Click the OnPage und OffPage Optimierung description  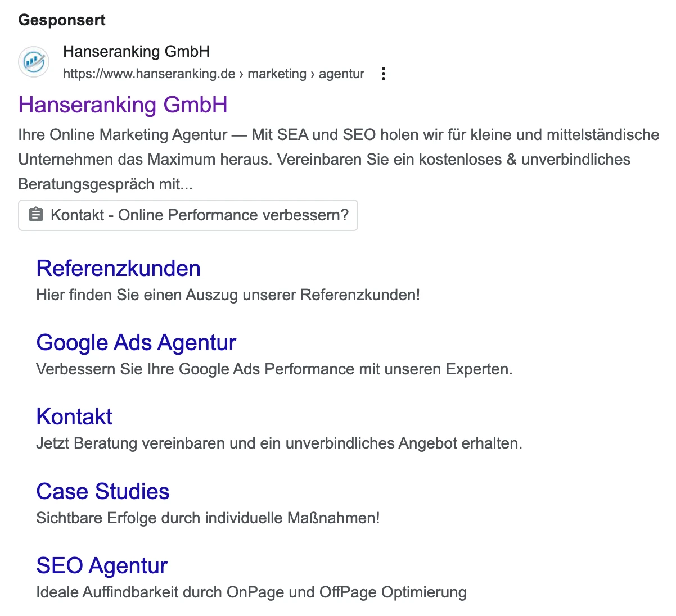coord(251,592)
